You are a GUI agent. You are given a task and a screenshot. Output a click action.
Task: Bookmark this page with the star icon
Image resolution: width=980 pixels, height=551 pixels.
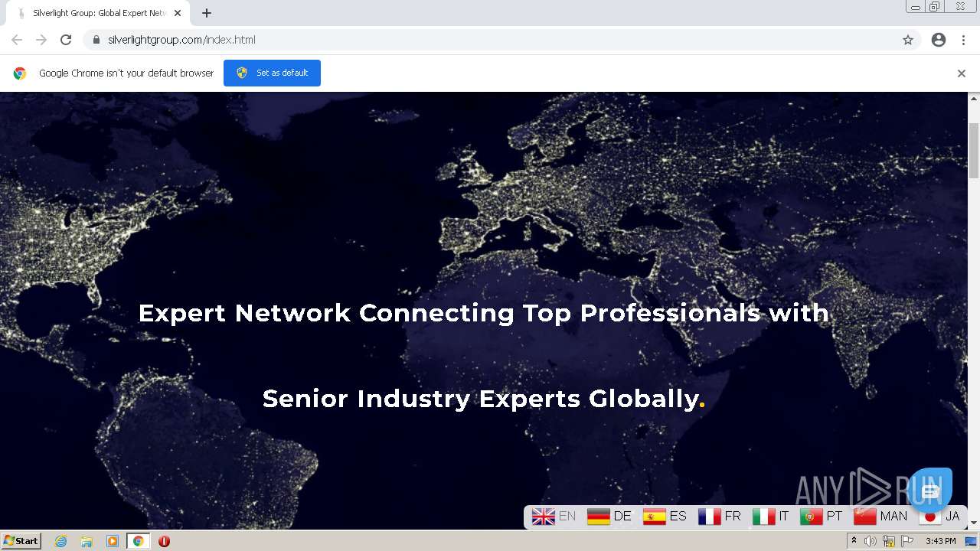point(908,40)
